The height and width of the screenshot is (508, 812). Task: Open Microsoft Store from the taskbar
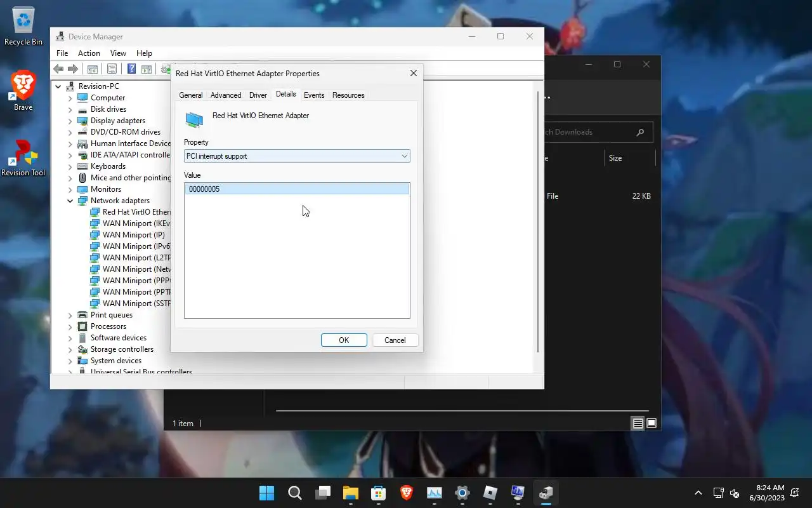379,493
